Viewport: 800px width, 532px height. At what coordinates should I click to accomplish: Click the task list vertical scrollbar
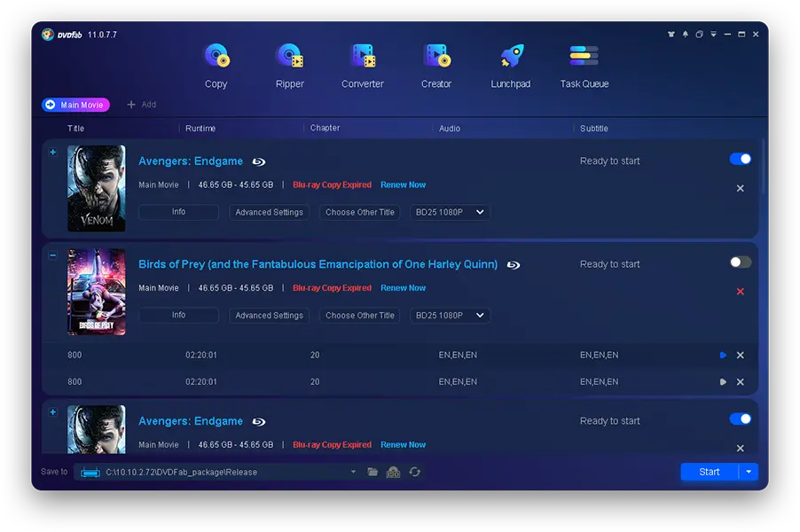click(x=764, y=166)
